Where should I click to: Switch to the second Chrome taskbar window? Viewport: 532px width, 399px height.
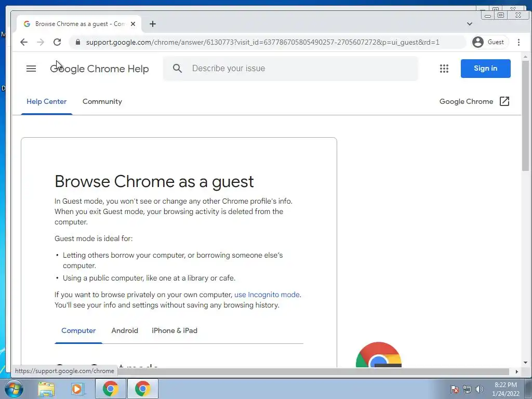(x=142, y=389)
